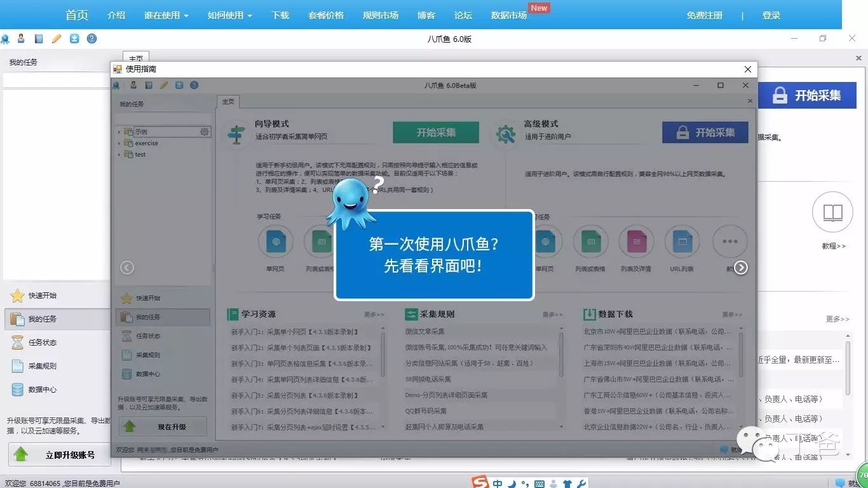The height and width of the screenshot is (488, 868).
Task: Select the pencil edit icon in main window toolbar
Action: pyautogui.click(x=57, y=39)
